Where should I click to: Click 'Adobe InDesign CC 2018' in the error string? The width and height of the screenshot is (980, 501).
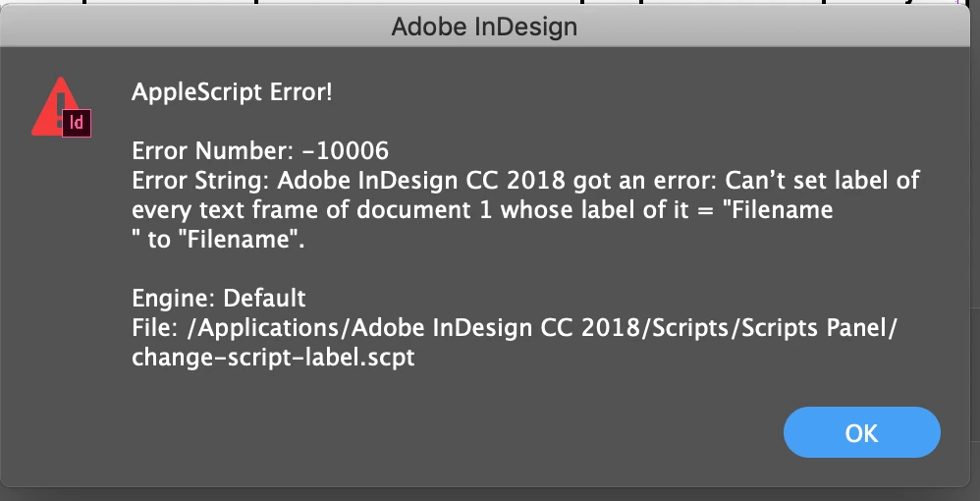(x=421, y=181)
